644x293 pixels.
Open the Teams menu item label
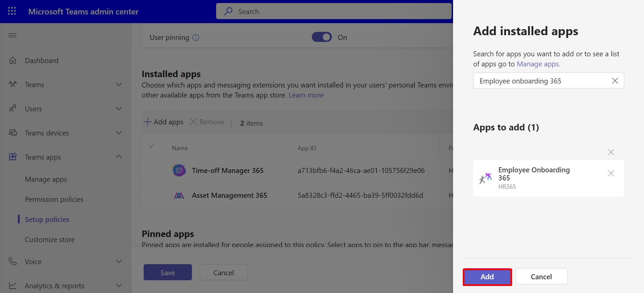[x=34, y=85]
